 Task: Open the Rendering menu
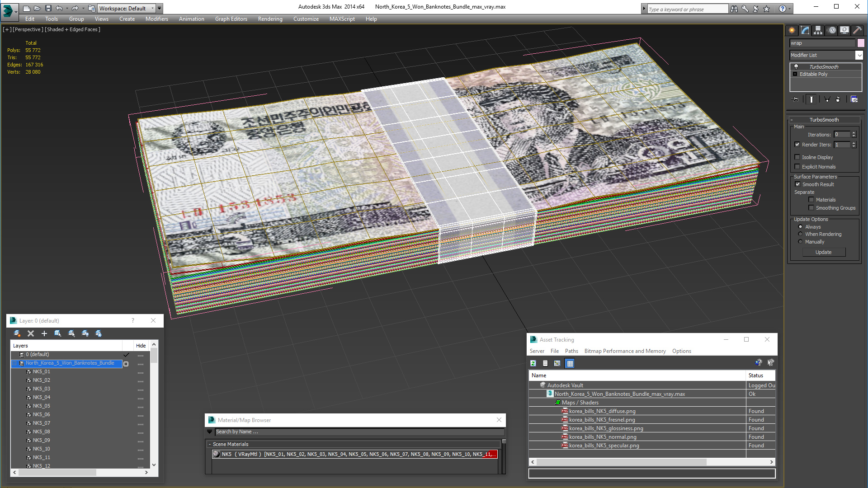pyautogui.click(x=270, y=19)
